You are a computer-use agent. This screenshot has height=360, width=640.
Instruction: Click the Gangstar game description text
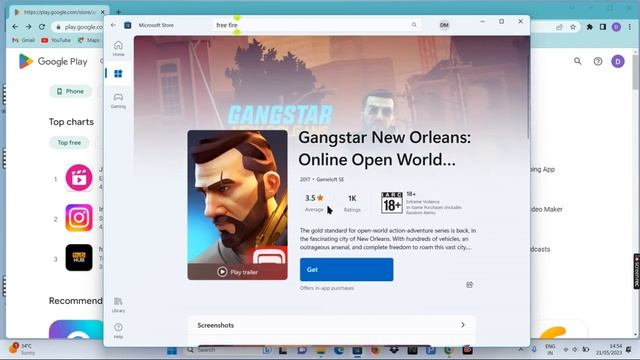[388, 239]
